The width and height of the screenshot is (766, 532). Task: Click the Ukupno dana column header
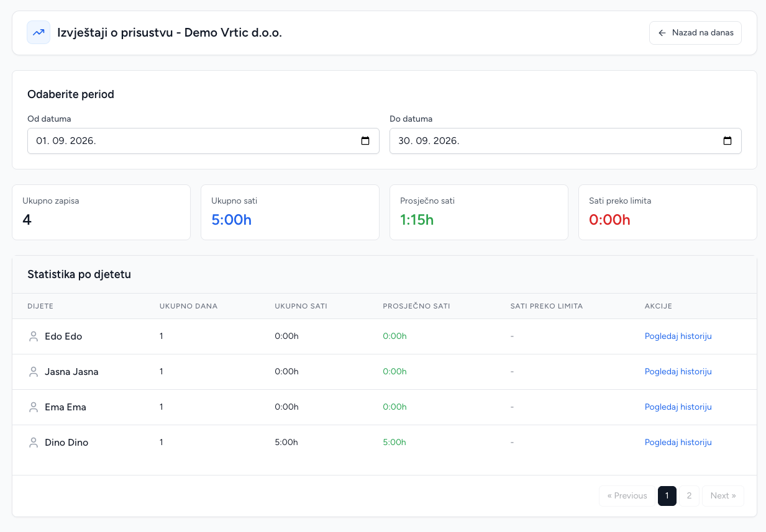point(188,306)
